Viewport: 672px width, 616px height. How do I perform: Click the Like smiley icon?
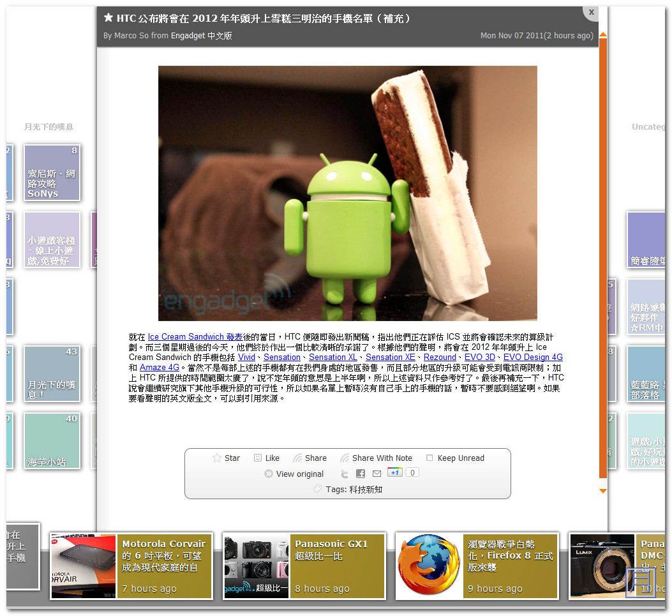[x=258, y=458]
